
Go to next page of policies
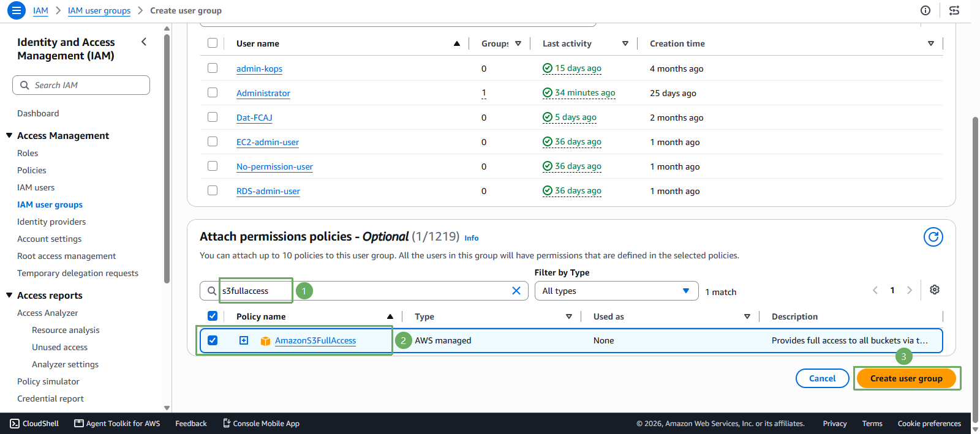910,290
